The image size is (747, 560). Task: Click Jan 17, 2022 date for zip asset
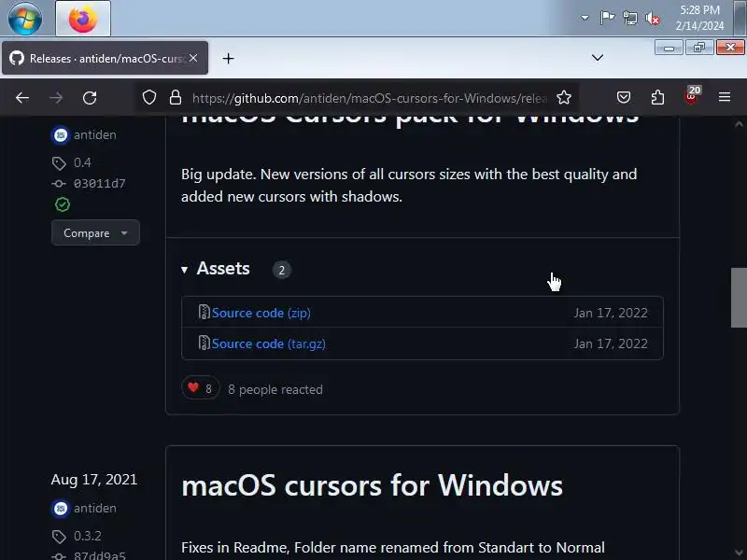click(611, 313)
